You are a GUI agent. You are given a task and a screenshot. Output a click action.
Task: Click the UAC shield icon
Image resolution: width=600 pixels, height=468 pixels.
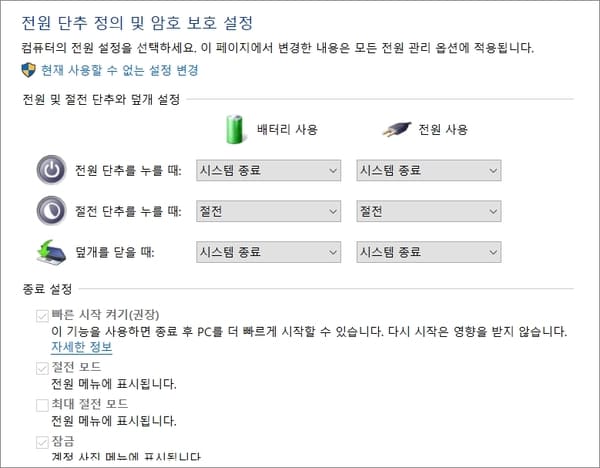28,70
